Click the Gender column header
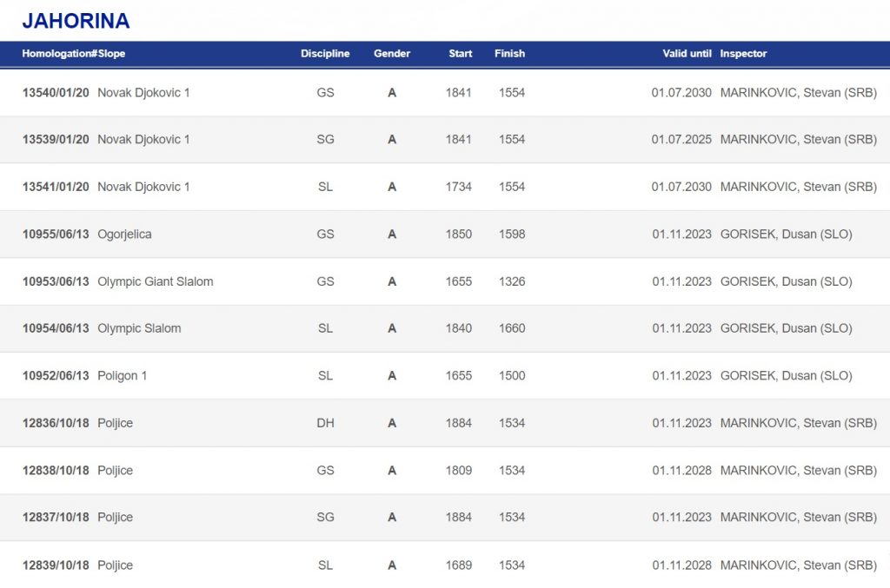Screen dimensions: 890x588 point(392,54)
